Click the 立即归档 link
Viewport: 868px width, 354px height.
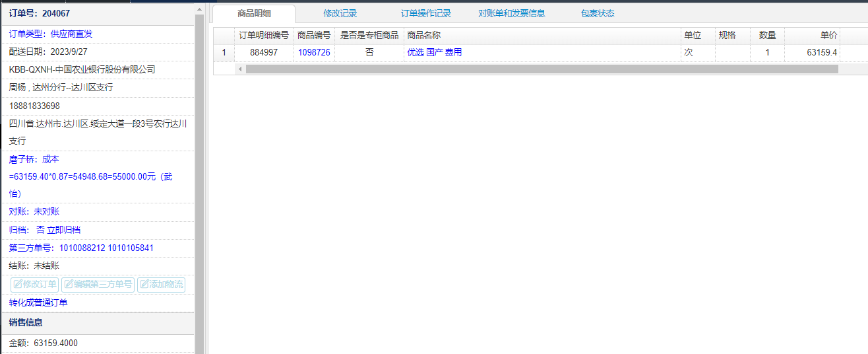coord(64,230)
